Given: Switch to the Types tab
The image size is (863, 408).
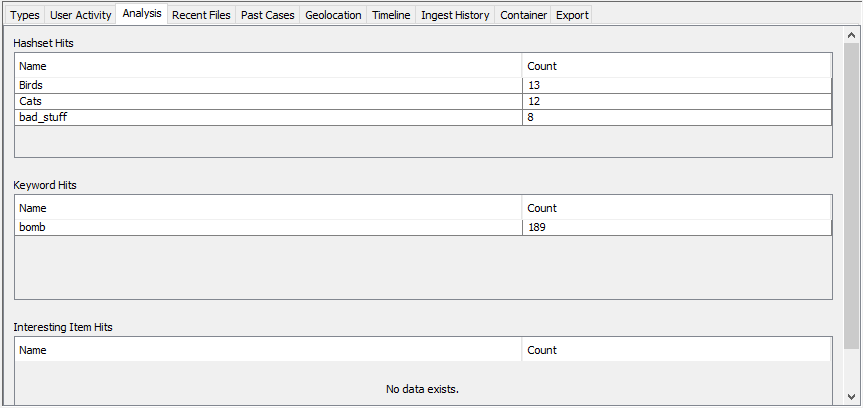Looking at the screenshot, I should tap(25, 15).
